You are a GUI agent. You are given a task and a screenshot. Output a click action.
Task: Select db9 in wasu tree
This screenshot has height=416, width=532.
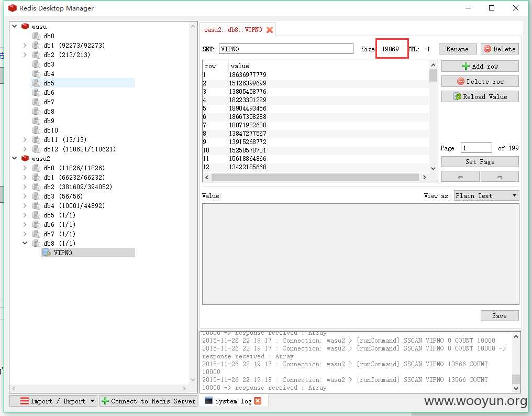(49, 121)
